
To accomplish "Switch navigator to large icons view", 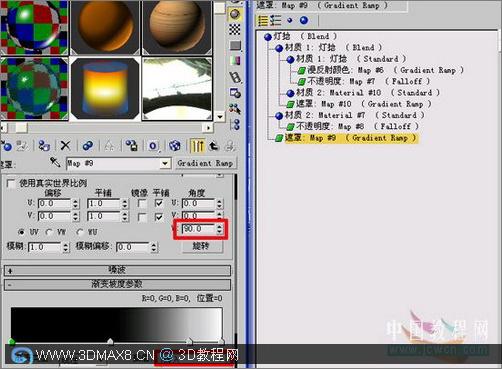I will (x=304, y=21).
